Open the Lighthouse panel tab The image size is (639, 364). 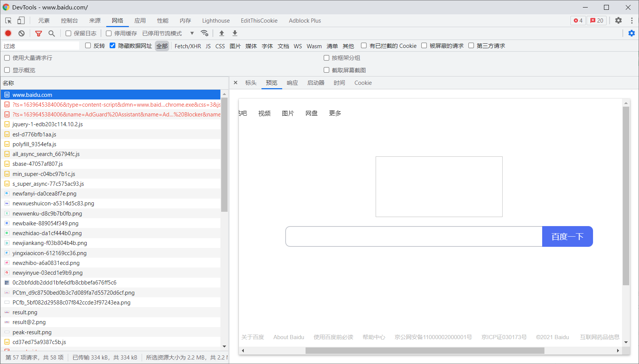pyautogui.click(x=216, y=21)
